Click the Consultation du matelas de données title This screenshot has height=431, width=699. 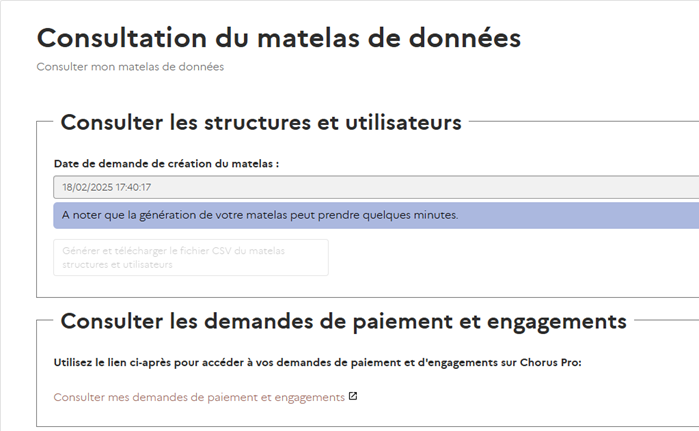(279, 38)
